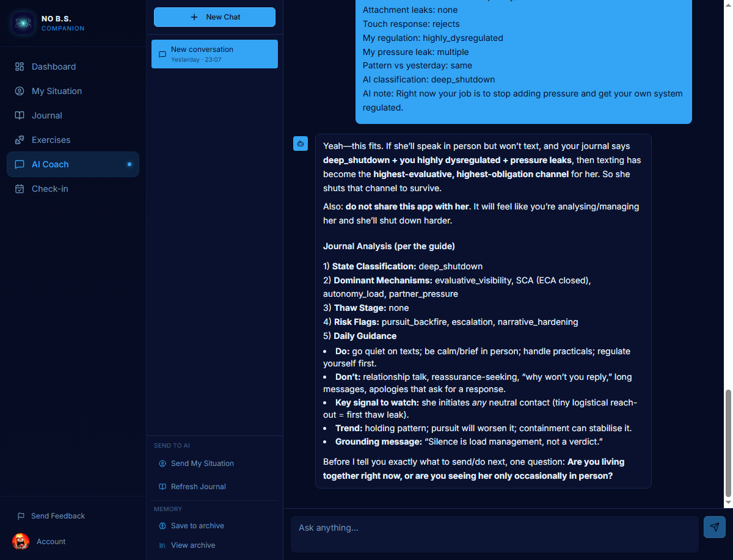Image resolution: width=733 pixels, height=560 pixels.
Task: Click the Dashboard grid icon
Action: [20, 67]
